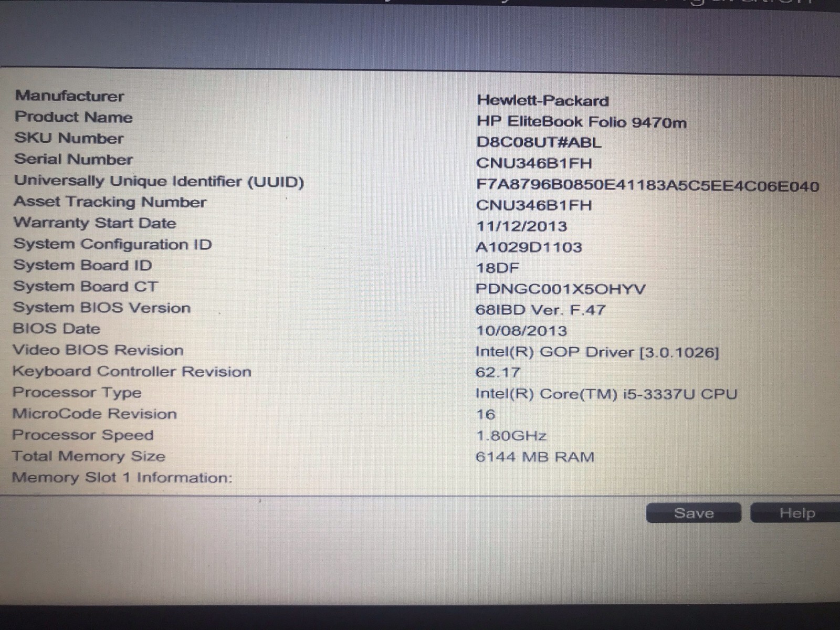Select the System Configuration ID label
This screenshot has width=840, height=630.
(x=113, y=245)
